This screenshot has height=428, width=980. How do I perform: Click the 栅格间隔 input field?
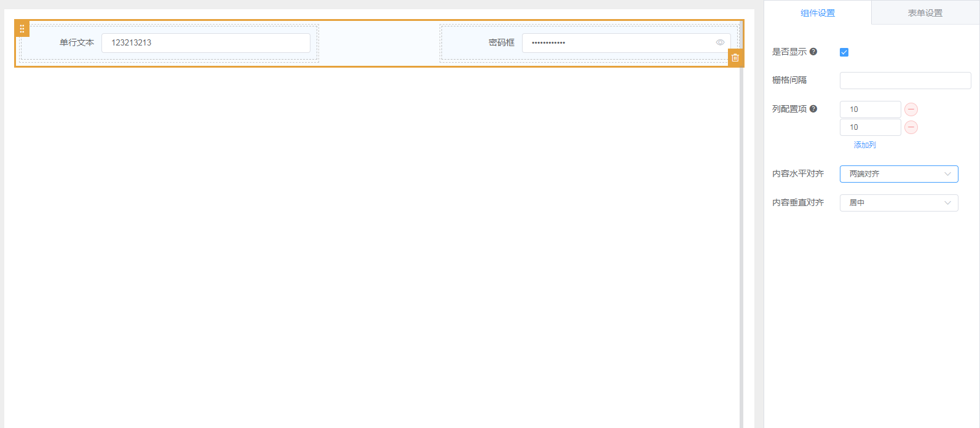pos(905,81)
